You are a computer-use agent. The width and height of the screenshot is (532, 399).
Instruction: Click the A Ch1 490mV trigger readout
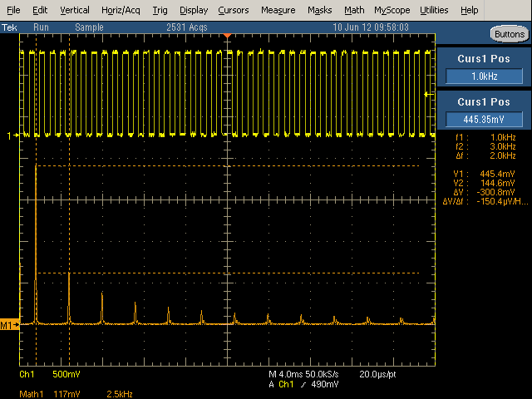point(303,384)
